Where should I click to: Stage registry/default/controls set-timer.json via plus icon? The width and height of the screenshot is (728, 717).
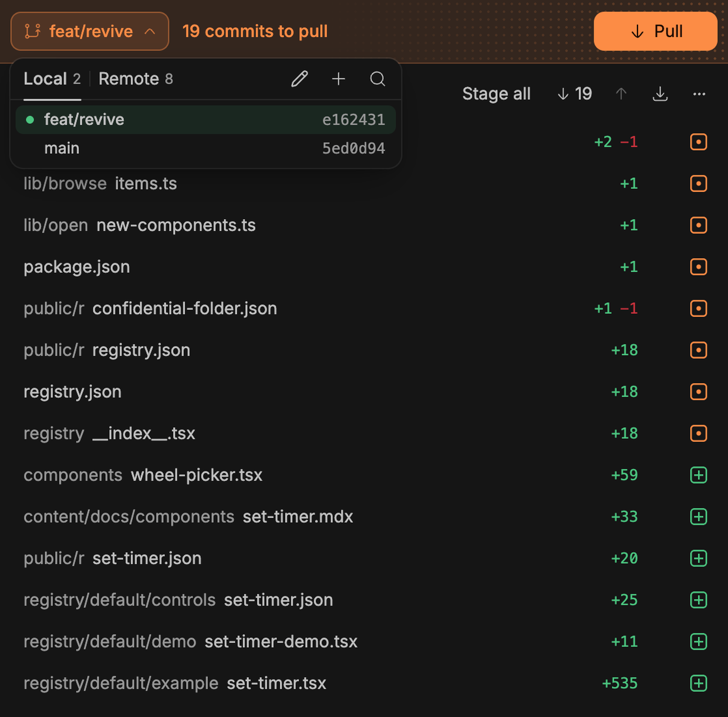pos(699,600)
